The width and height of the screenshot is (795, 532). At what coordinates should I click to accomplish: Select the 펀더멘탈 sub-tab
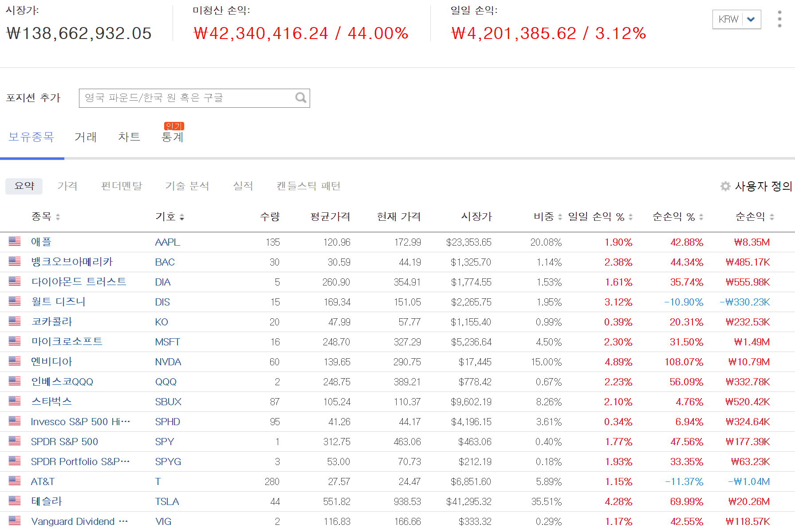(x=122, y=186)
